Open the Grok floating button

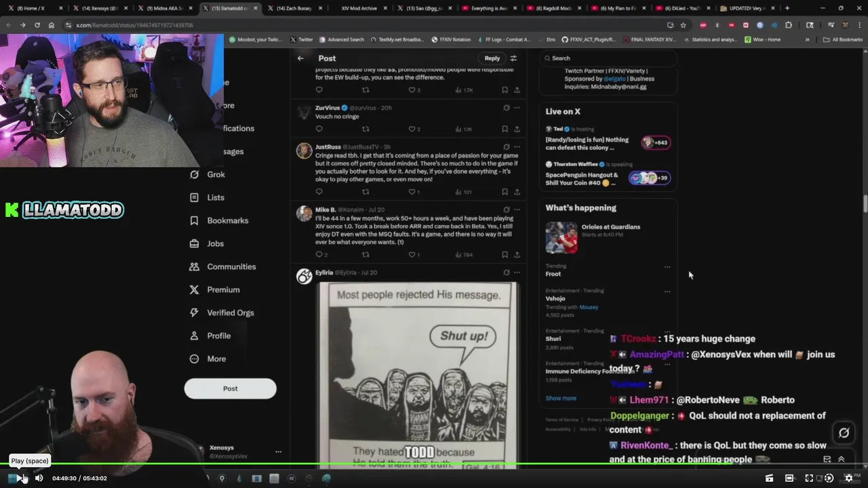[x=844, y=432]
